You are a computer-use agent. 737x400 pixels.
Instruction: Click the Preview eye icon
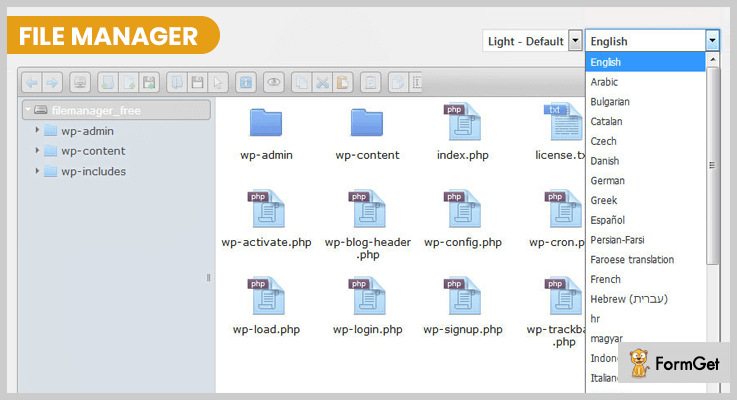pos(274,83)
